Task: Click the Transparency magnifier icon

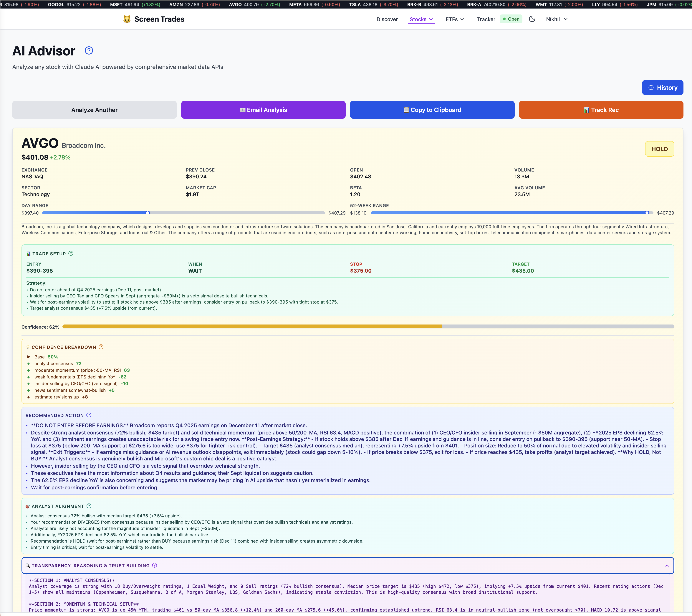Action: click(x=28, y=566)
